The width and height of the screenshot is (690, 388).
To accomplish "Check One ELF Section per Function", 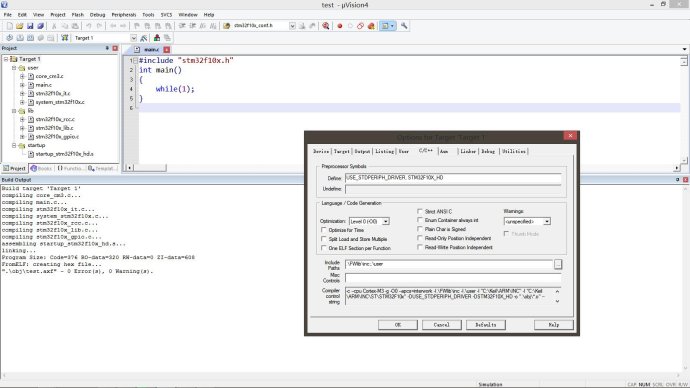I will pyautogui.click(x=324, y=248).
